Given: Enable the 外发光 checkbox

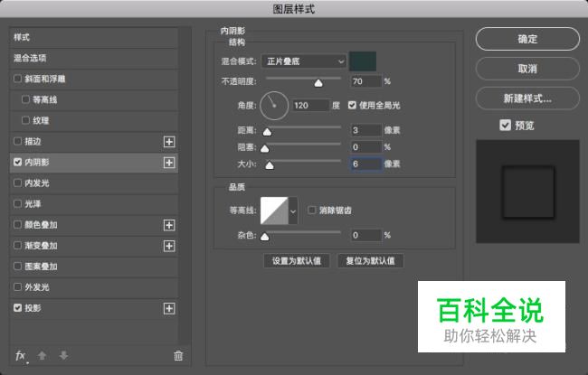Looking at the screenshot, I should coord(17,287).
